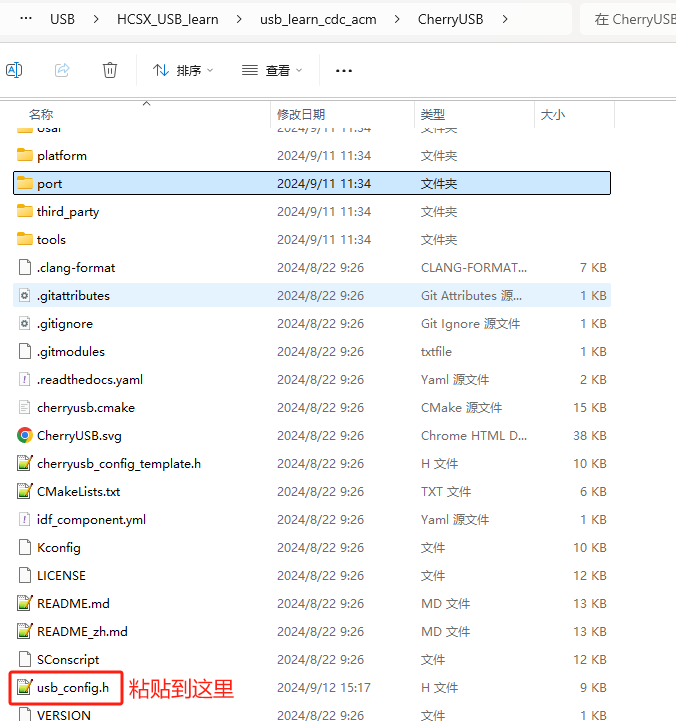Click type 'txtfile' of .gitmodules
The height and width of the screenshot is (721, 676).
(436, 352)
